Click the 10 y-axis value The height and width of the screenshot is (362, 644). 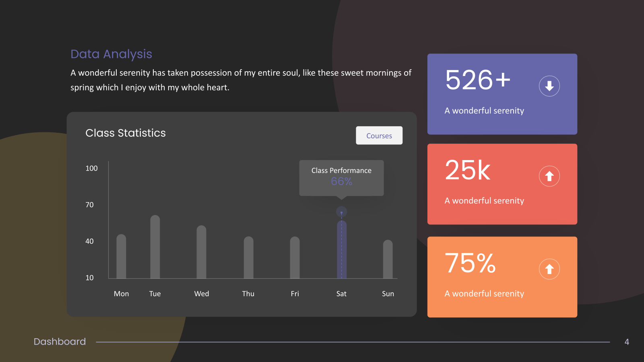pyautogui.click(x=89, y=278)
